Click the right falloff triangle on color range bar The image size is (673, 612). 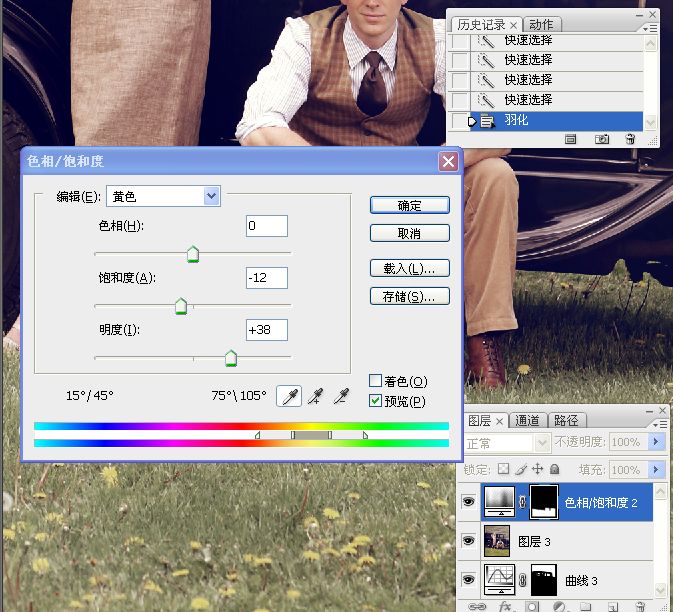[365, 435]
